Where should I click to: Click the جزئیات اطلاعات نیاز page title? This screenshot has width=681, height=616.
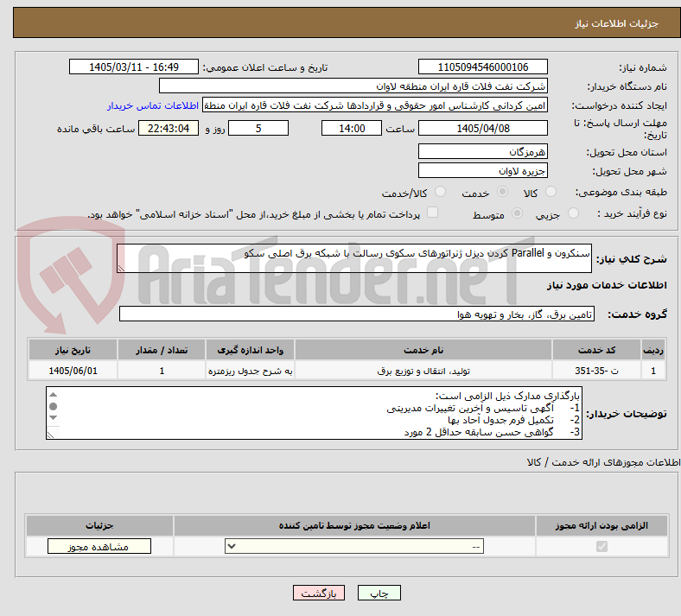click(x=616, y=23)
